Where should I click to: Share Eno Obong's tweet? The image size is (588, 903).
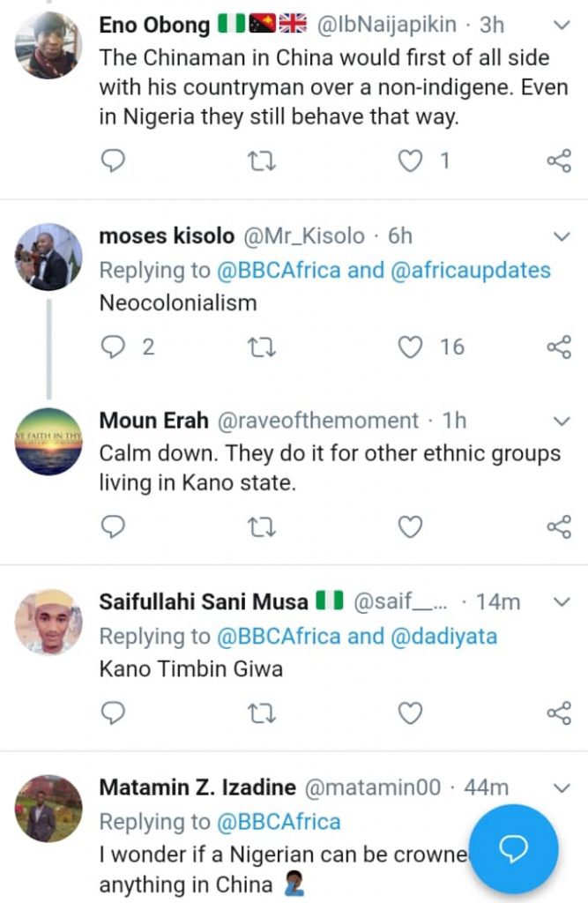pos(559,160)
